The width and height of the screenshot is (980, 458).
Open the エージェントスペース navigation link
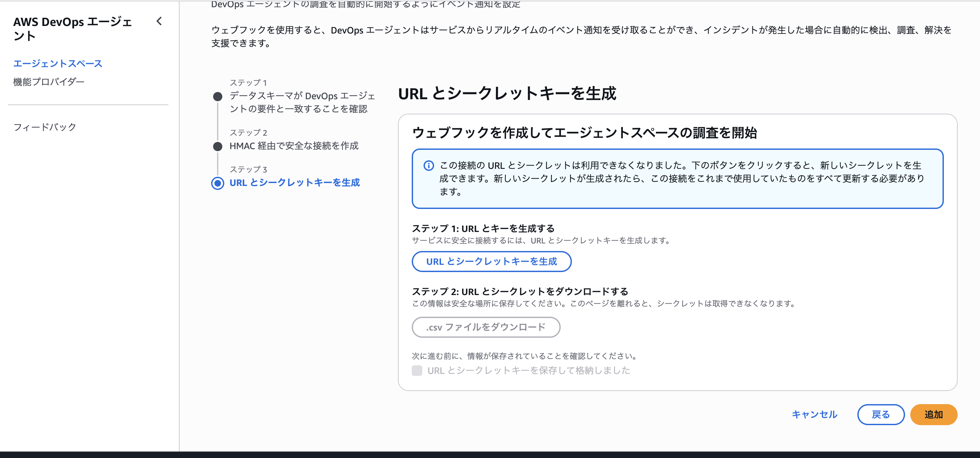point(58,63)
